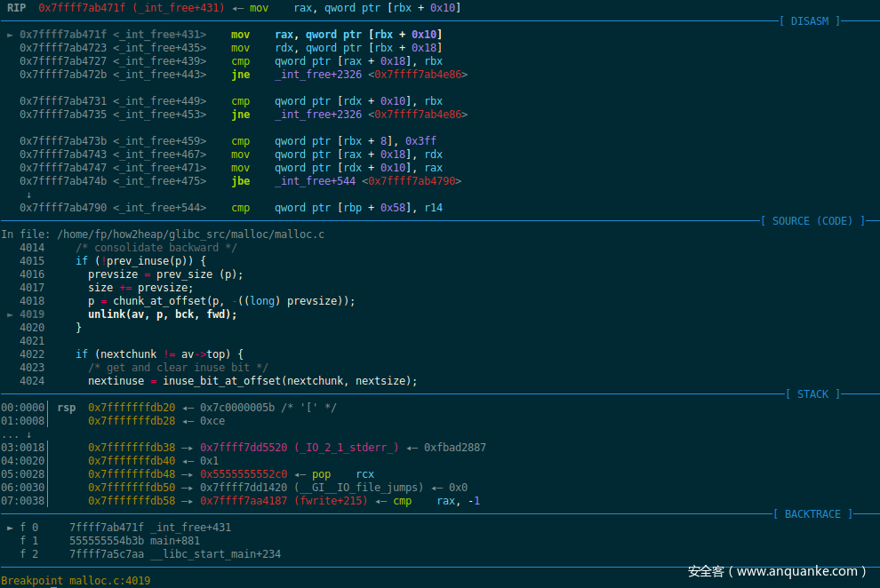Image resolution: width=880 pixels, height=588 pixels.
Task: Click the current-line arrow beside source line 4019
Action: [10, 314]
